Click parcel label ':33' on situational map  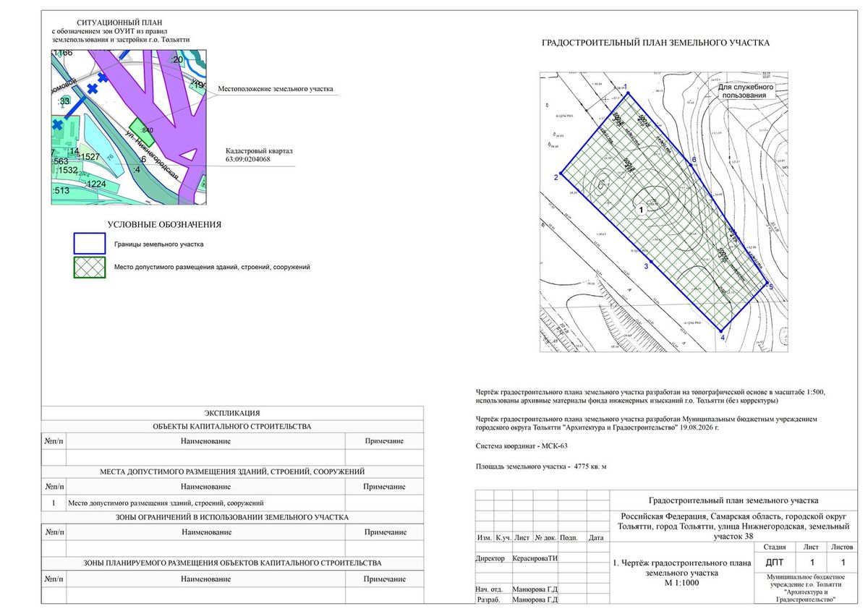[64, 101]
